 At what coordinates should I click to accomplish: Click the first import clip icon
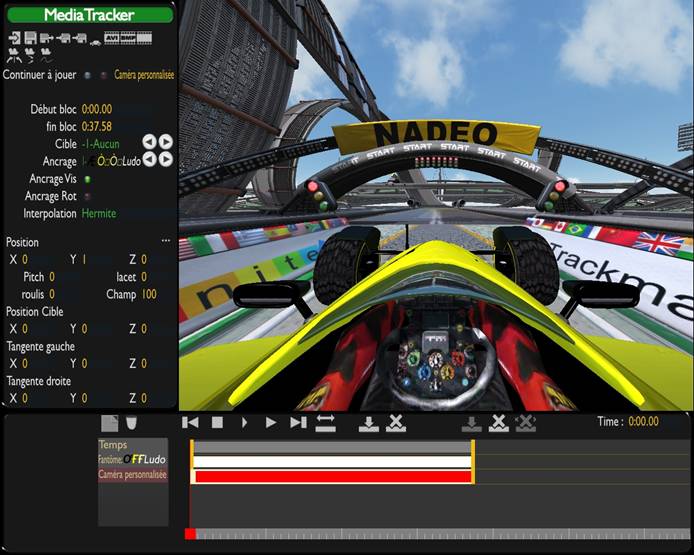[64, 39]
